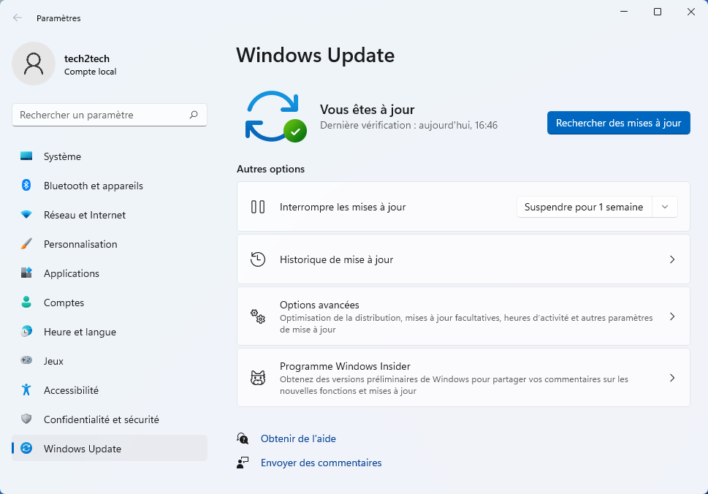Screen dimensions: 708x494
Task: Click the Accessibilité person icon
Action: click(x=26, y=390)
